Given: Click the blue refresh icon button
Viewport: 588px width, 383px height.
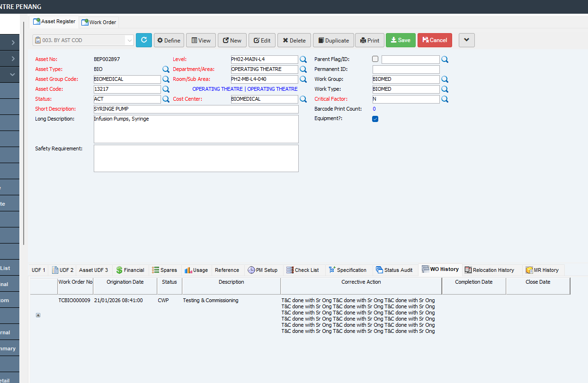Looking at the screenshot, I should [x=144, y=40].
